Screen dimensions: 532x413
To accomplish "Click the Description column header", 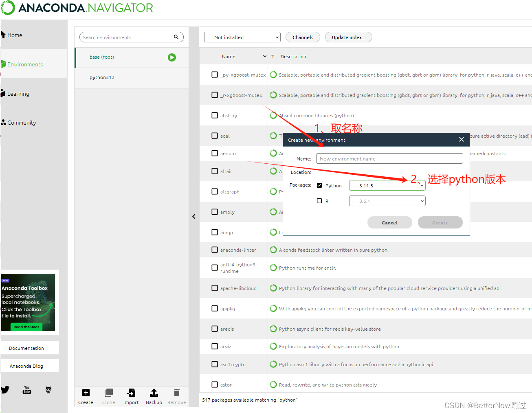I will [x=293, y=57].
